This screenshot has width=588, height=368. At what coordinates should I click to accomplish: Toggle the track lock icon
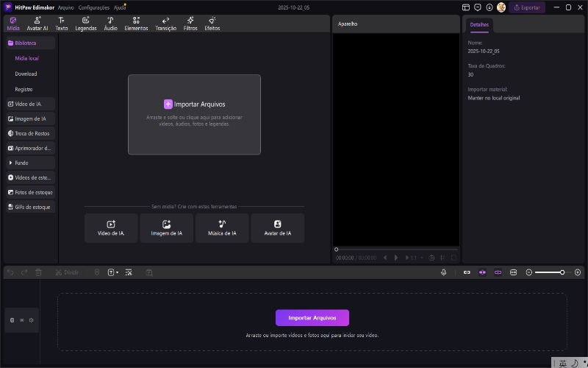tap(12, 320)
